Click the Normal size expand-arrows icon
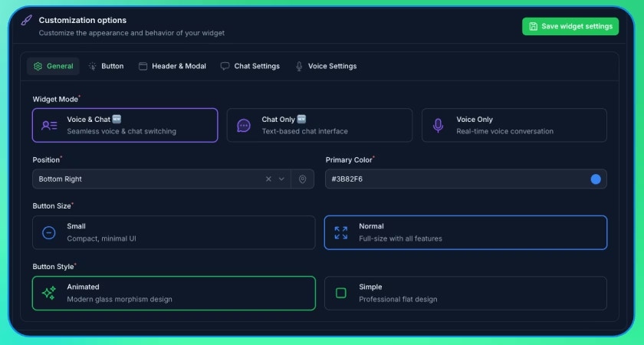 pos(341,233)
